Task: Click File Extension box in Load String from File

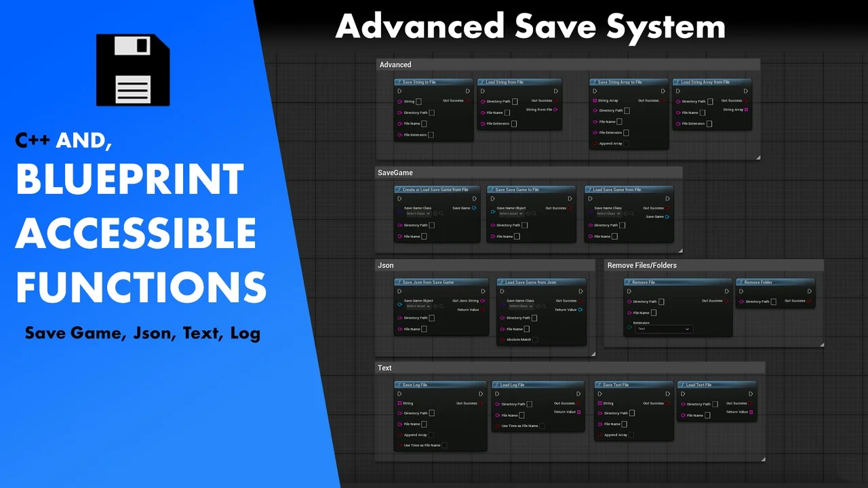Action: 514,124
